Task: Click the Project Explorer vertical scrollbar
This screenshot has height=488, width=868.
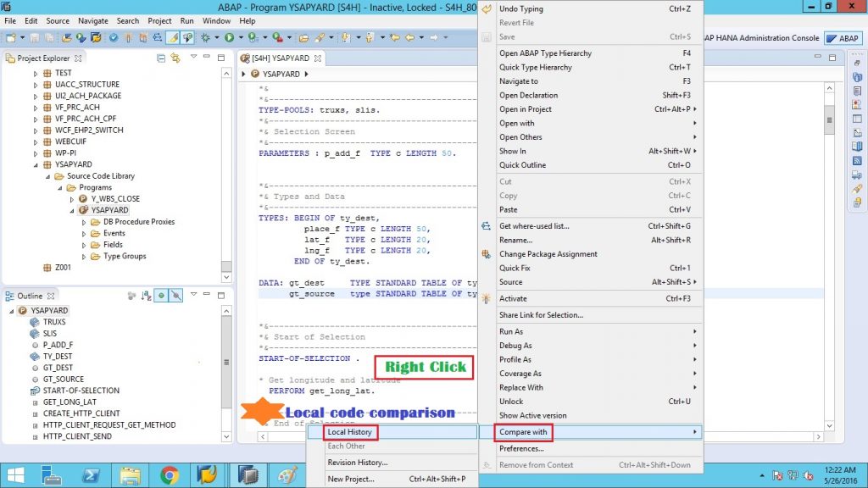Action: coord(226,175)
